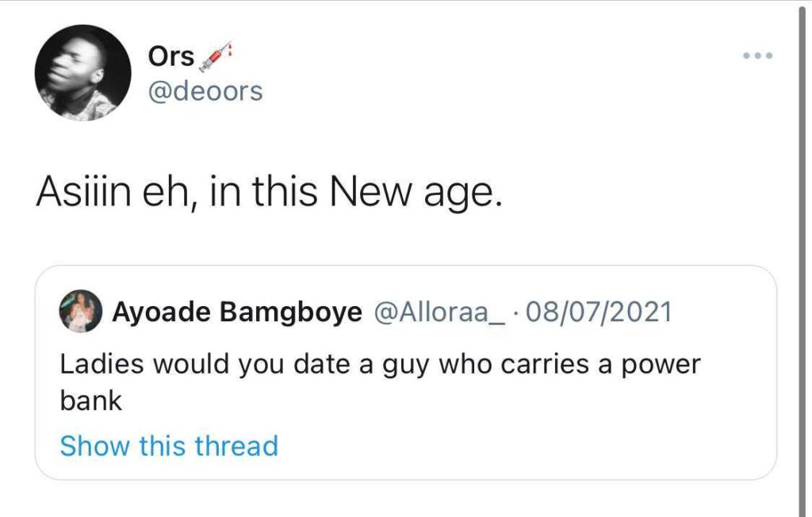Open Ayoade Bamgboye's small profile avatar

point(80,311)
